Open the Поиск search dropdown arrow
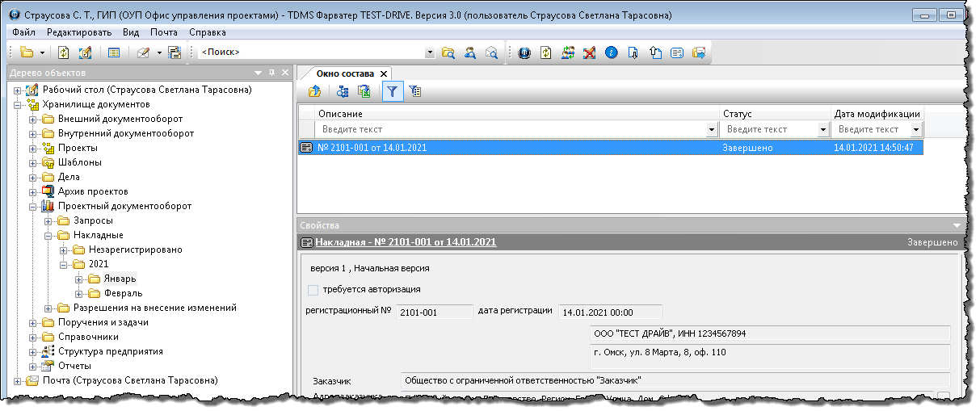980x411 pixels. coord(430,52)
